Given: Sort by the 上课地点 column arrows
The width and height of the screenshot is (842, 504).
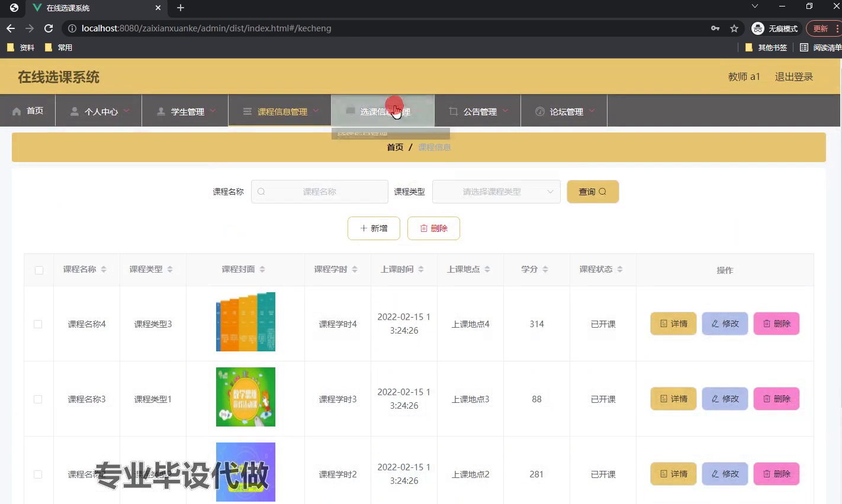Looking at the screenshot, I should (487, 269).
